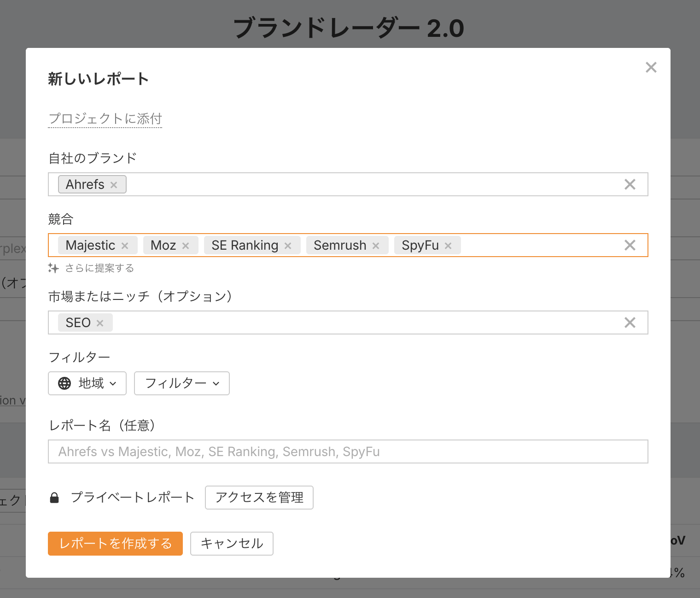Clear all competitors in 競合 field

click(x=630, y=245)
